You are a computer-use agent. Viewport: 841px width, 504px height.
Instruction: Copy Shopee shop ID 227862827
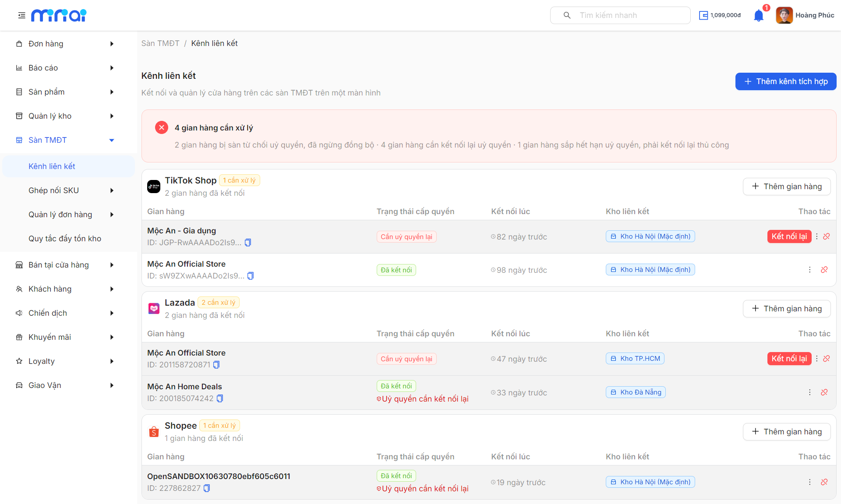[x=207, y=488]
